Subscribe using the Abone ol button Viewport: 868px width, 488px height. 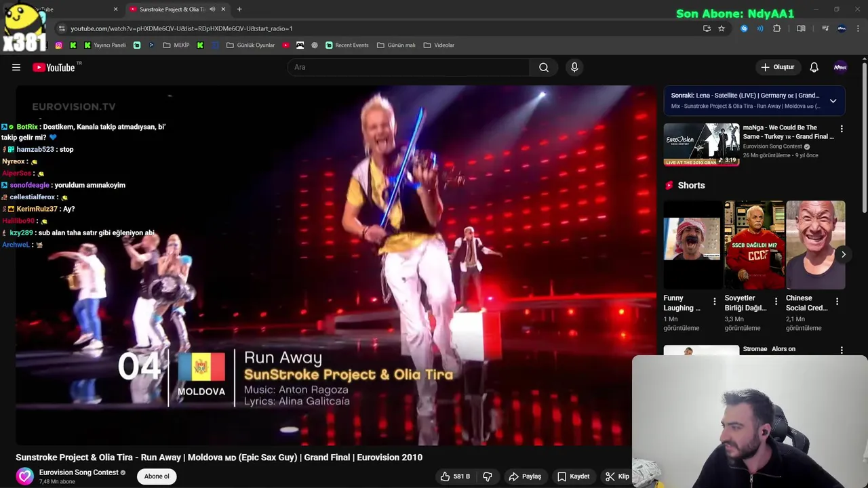click(x=157, y=476)
